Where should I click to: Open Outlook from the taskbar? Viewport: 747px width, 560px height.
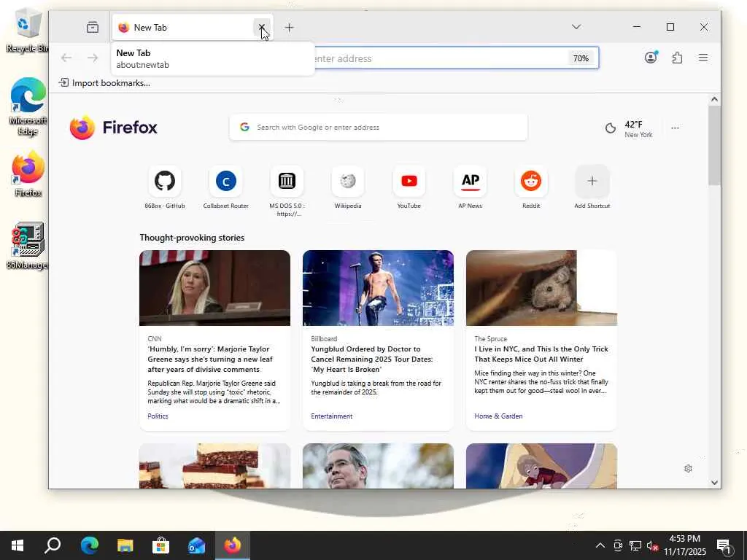pos(196,545)
